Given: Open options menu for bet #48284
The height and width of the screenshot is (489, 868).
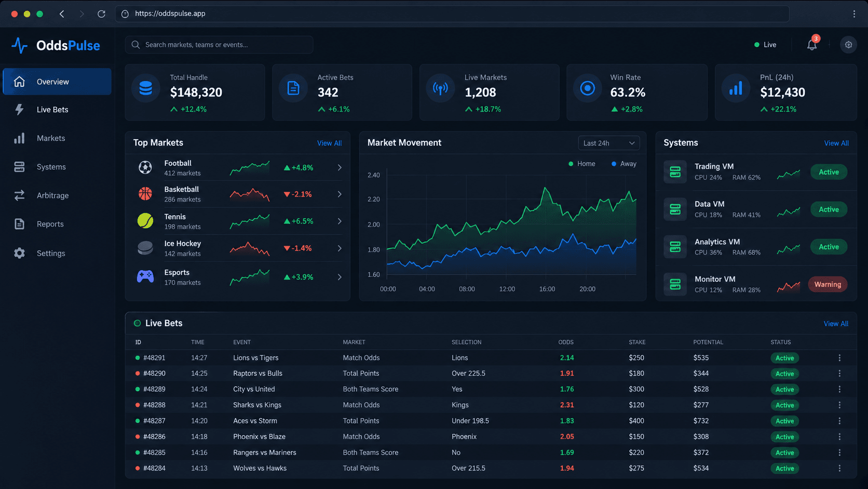Looking at the screenshot, I should point(839,468).
